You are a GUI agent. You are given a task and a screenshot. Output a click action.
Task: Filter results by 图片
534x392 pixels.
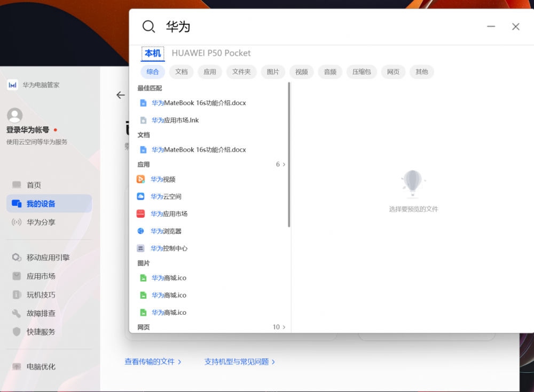coord(273,72)
